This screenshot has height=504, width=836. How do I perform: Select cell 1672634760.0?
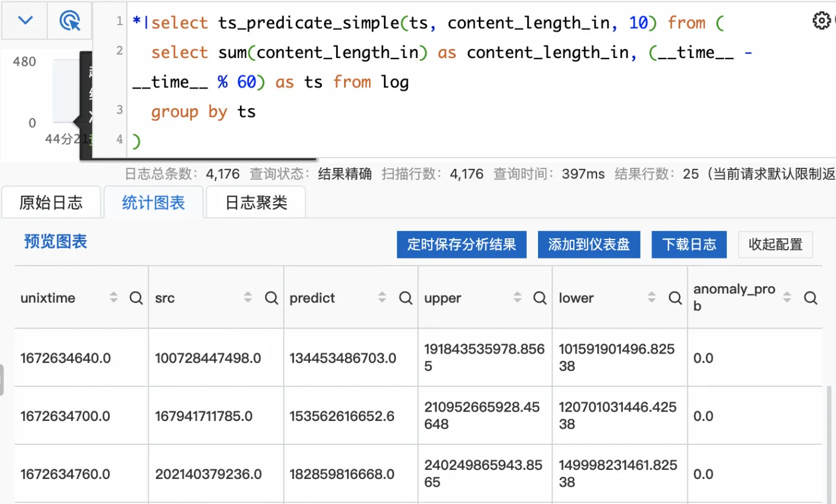click(x=65, y=474)
